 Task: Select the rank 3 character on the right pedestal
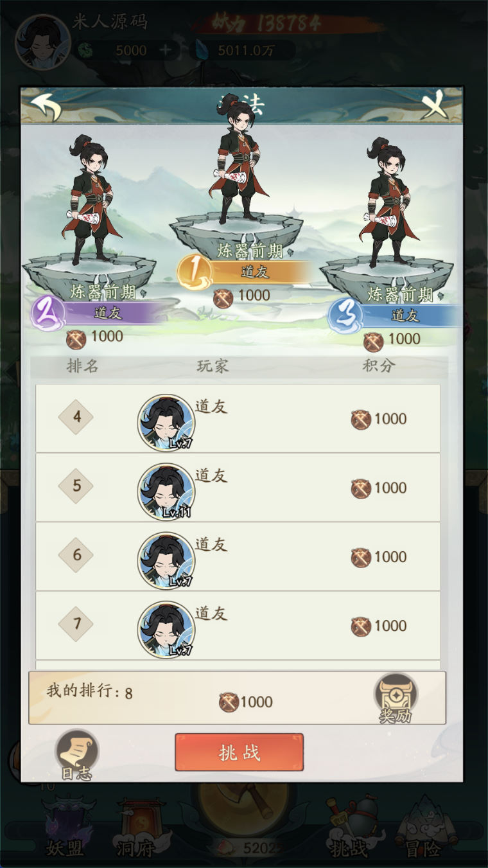(x=387, y=202)
